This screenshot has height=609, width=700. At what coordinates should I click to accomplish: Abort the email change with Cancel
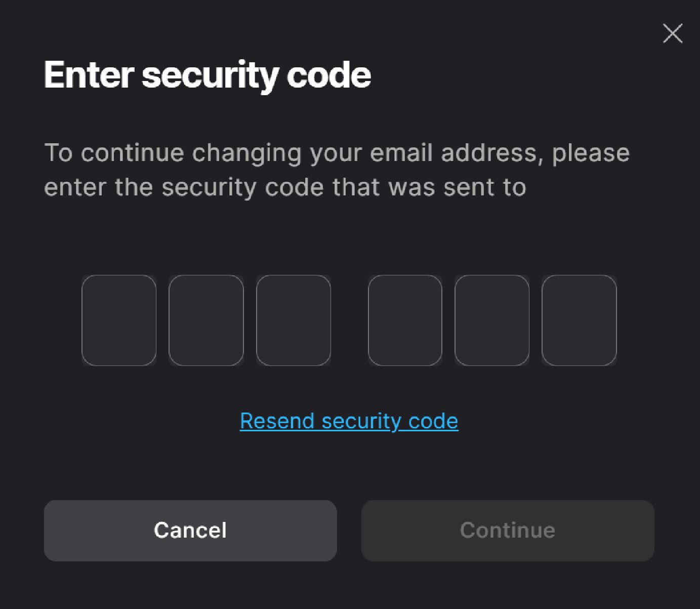(190, 531)
